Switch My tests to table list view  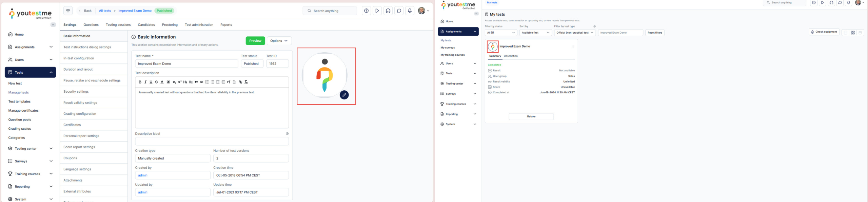coord(845,33)
